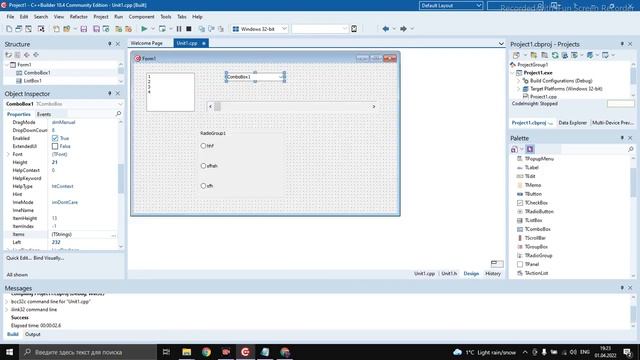Navigate back with blue left arrow

click(386, 29)
